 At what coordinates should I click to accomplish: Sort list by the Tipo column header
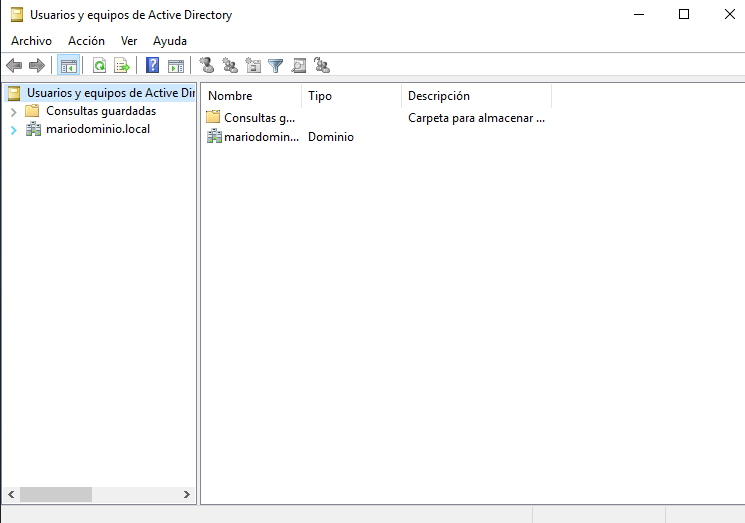tap(352, 96)
